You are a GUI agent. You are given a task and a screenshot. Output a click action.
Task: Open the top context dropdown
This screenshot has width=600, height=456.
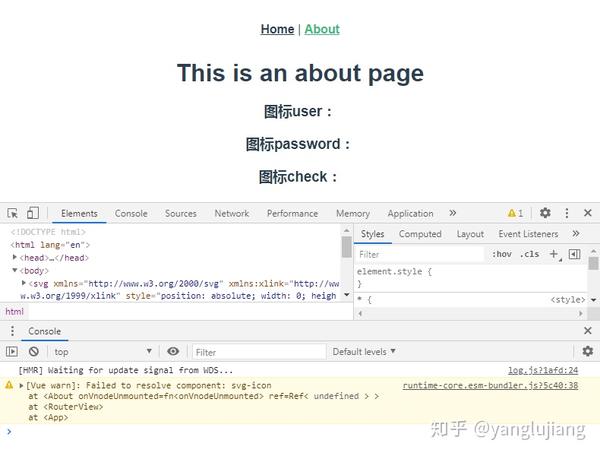103,352
